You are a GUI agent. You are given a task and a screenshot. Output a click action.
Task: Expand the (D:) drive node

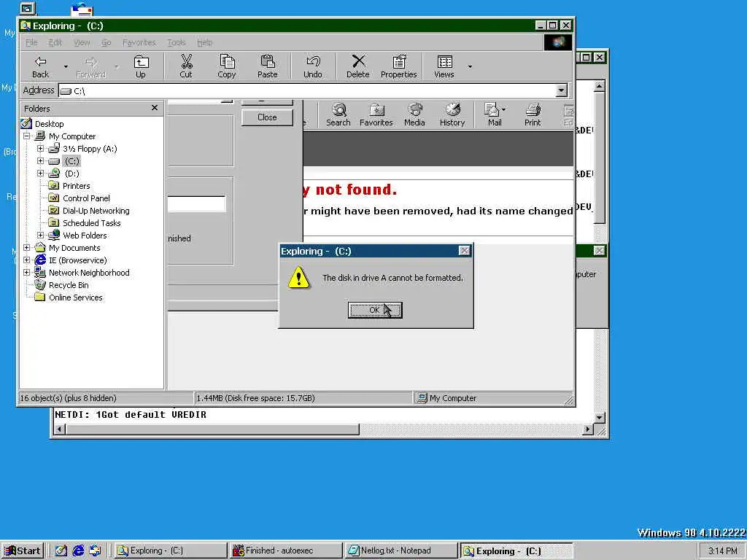(x=41, y=174)
